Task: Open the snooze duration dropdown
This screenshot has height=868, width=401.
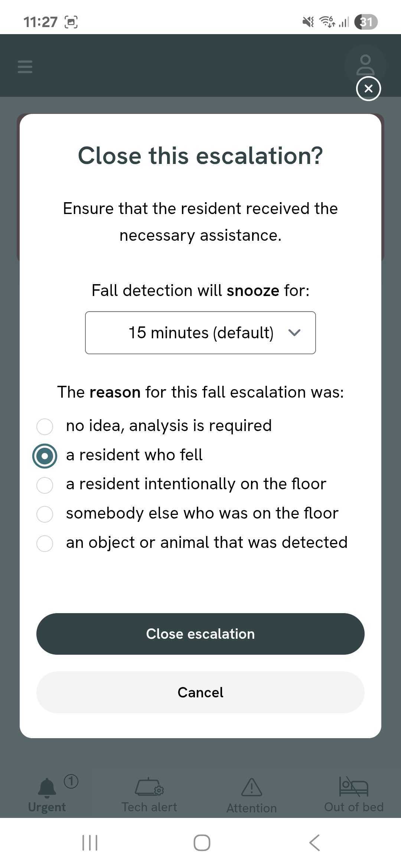Action: [x=200, y=333]
